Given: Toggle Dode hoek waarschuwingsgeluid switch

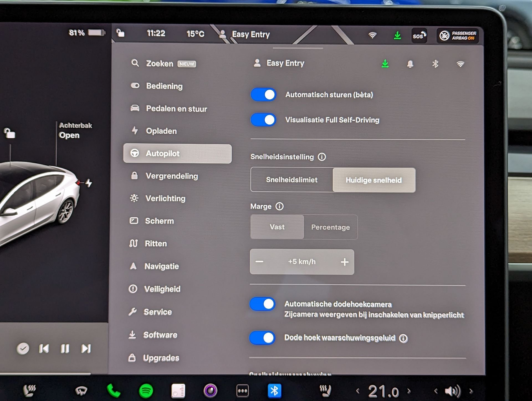Looking at the screenshot, I should (262, 338).
